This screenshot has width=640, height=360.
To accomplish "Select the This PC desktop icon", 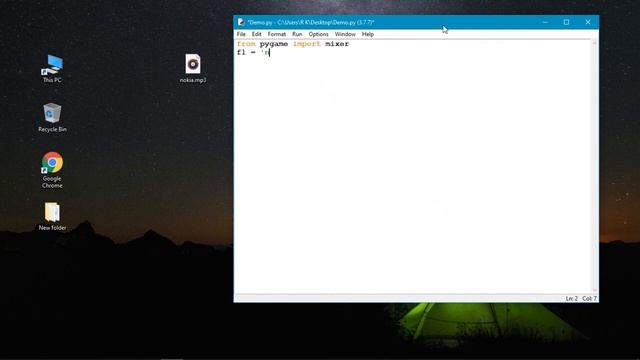I will pyautogui.click(x=52, y=69).
